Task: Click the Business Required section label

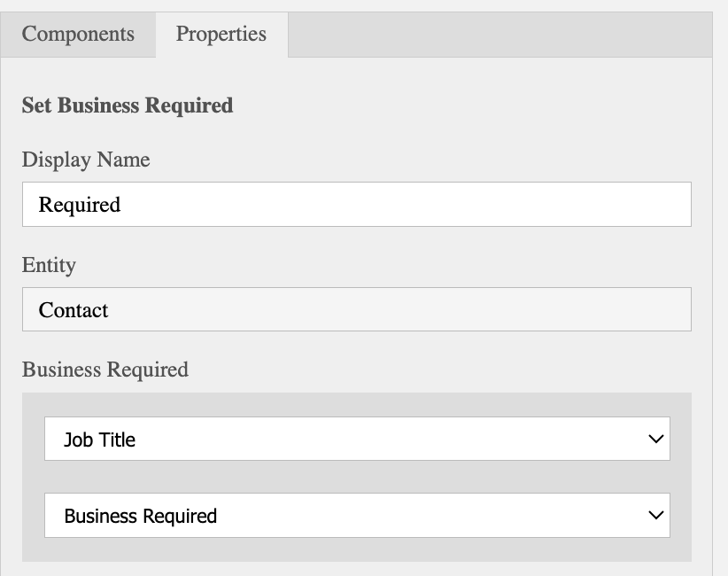Action: click(x=105, y=370)
